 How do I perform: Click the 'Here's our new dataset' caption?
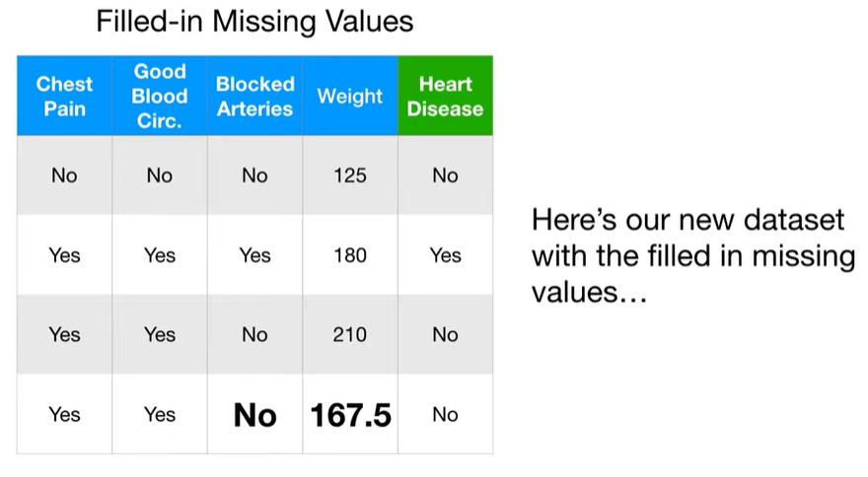(x=693, y=255)
